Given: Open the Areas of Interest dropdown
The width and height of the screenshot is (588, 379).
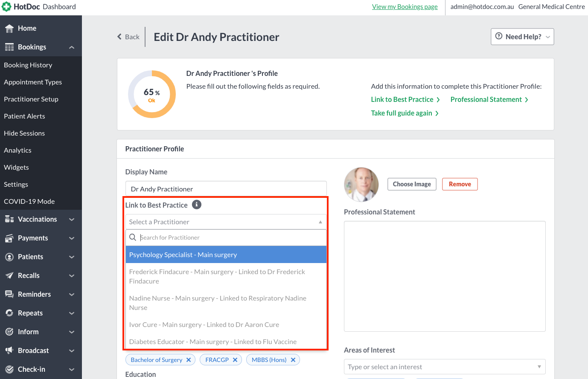Looking at the screenshot, I should click(x=445, y=367).
